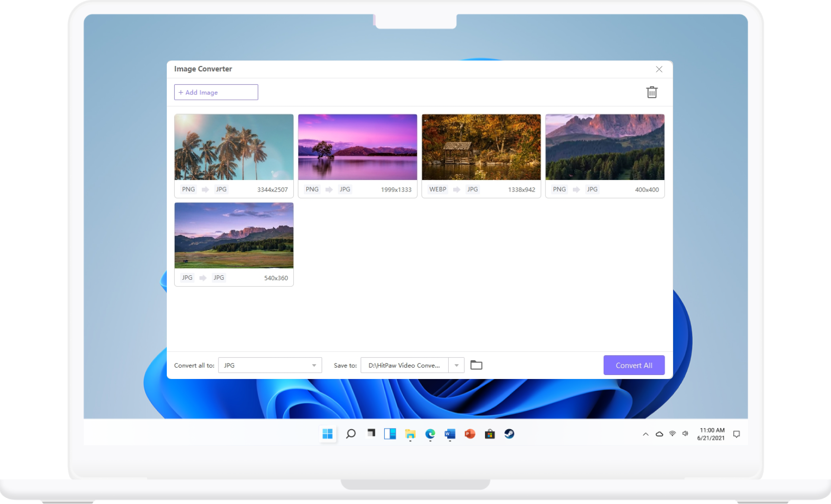This screenshot has height=504, width=831.
Task: Open the Windows Start menu
Action: (x=328, y=434)
